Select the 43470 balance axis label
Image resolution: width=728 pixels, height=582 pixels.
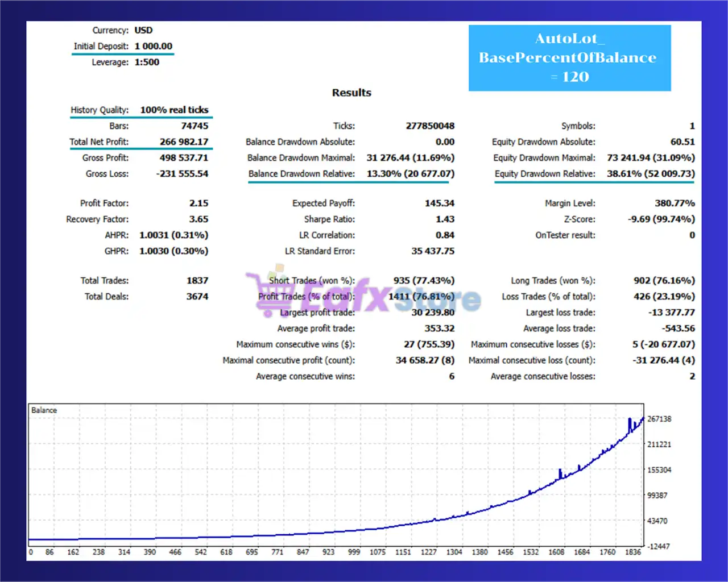click(x=657, y=521)
